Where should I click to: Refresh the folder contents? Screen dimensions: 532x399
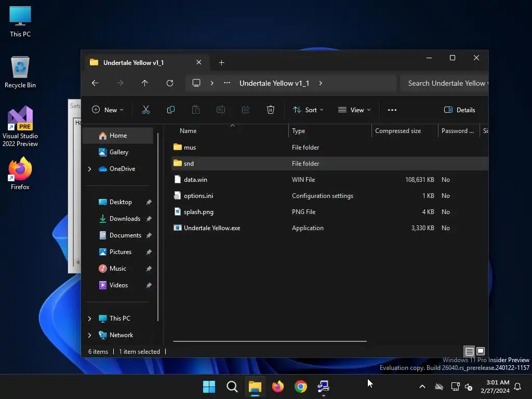pyautogui.click(x=170, y=83)
